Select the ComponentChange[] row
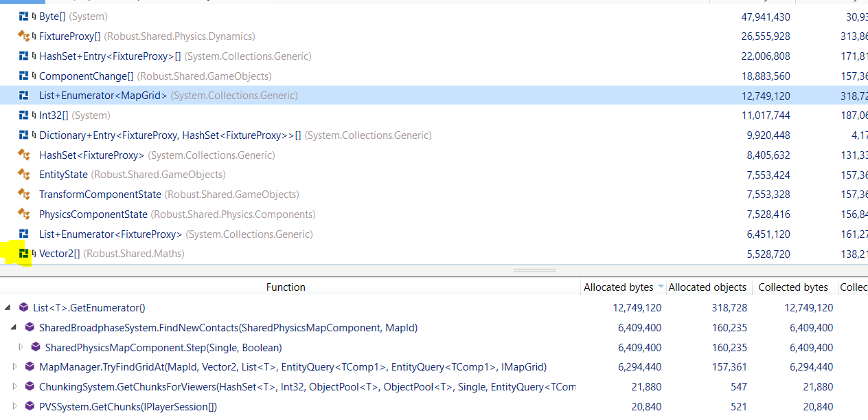868x420 pixels. coord(434,76)
